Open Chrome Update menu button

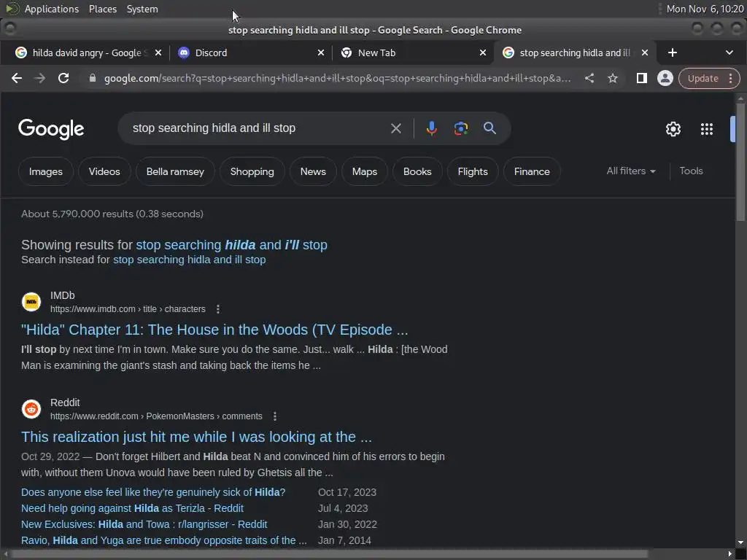click(709, 78)
